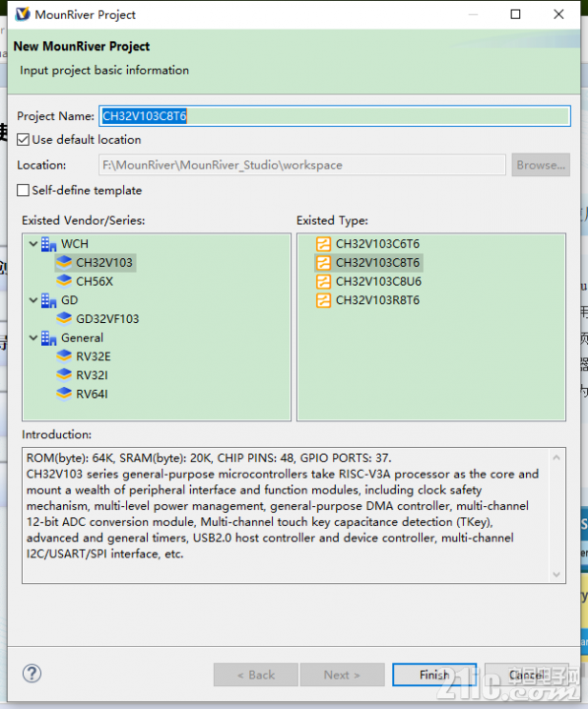Select RV64I in the vendor tree
The image size is (588, 709).
pyautogui.click(x=92, y=394)
